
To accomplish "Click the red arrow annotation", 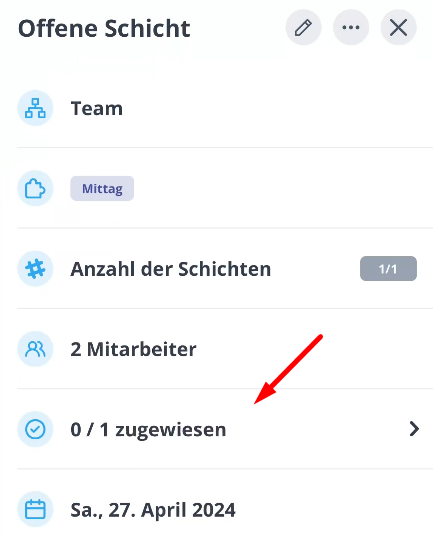I will (x=288, y=370).
